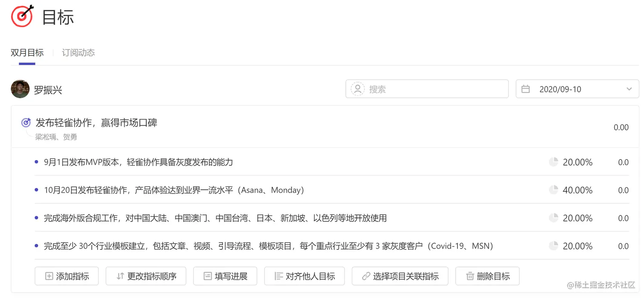644x298 pixels.
Task: Click progress pie icon for 海外版合规 row
Action: click(553, 218)
